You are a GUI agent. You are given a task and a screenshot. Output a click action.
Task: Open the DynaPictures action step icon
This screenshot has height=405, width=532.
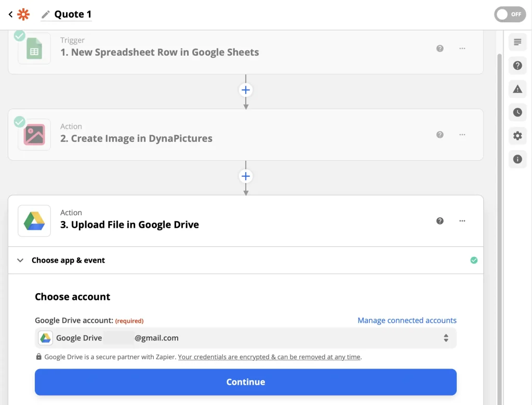pyautogui.click(x=34, y=135)
